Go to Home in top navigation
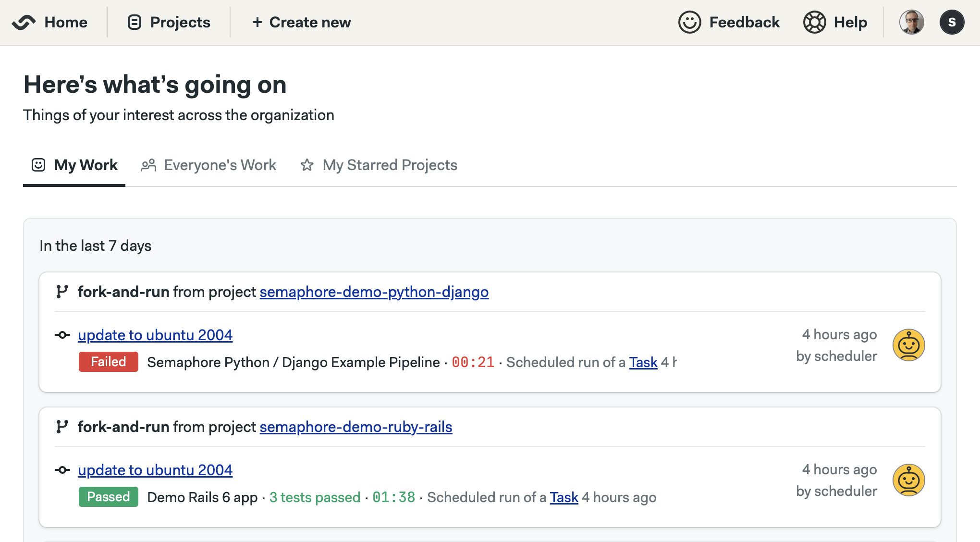The width and height of the screenshot is (980, 542). pos(66,23)
